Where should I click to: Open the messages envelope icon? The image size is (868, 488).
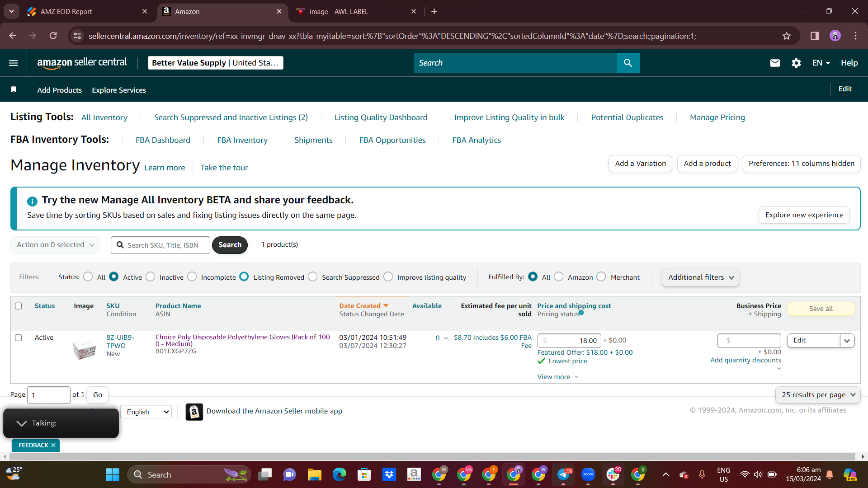click(x=775, y=63)
